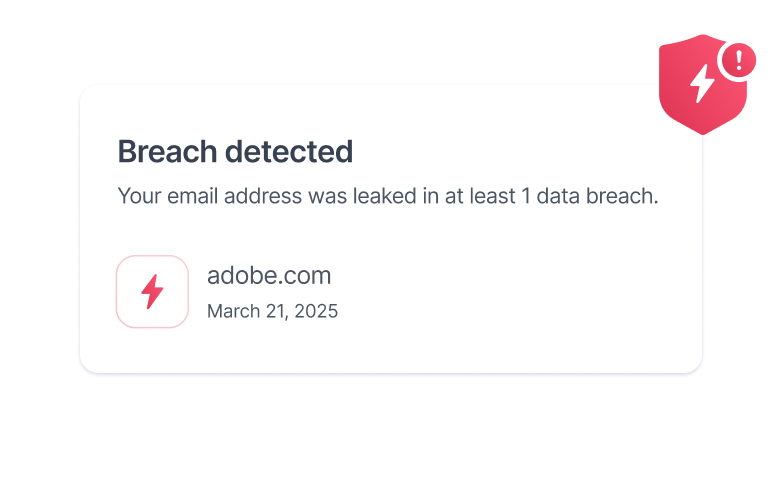776x500 pixels.
Task: Click the word "March" in the date
Action: tap(232, 311)
